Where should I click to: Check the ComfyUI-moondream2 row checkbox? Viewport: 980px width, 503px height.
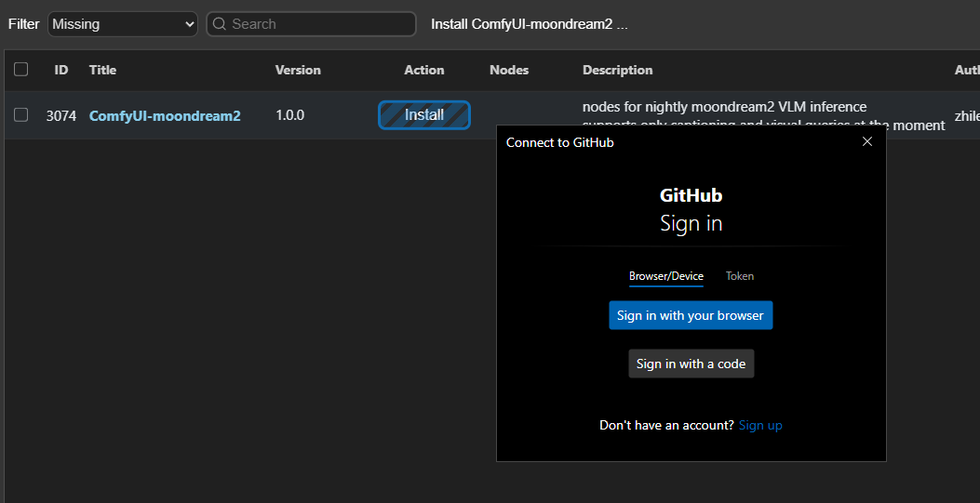[21, 115]
